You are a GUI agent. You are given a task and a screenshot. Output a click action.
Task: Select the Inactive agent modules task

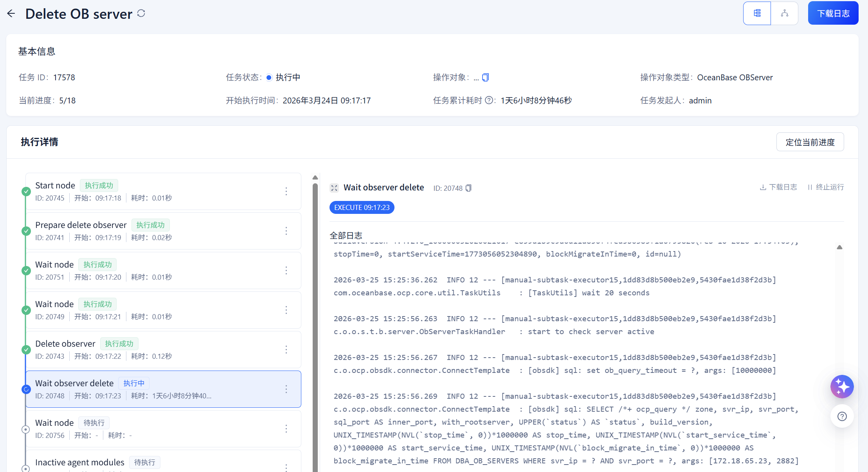tap(80, 462)
